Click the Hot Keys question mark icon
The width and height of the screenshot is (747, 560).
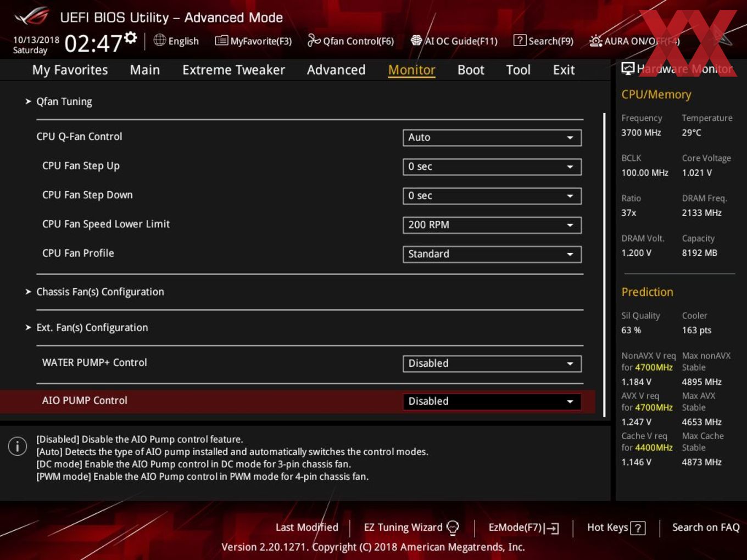(x=638, y=528)
